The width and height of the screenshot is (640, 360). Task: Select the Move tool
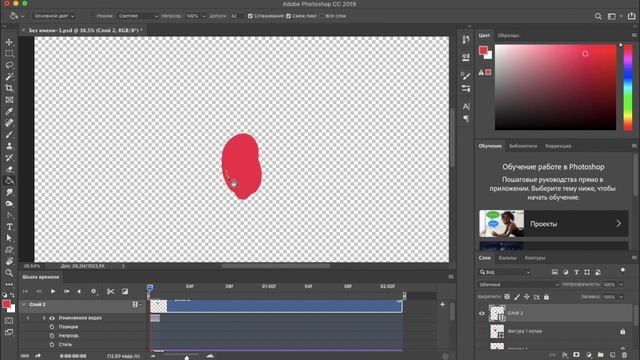pos(9,42)
